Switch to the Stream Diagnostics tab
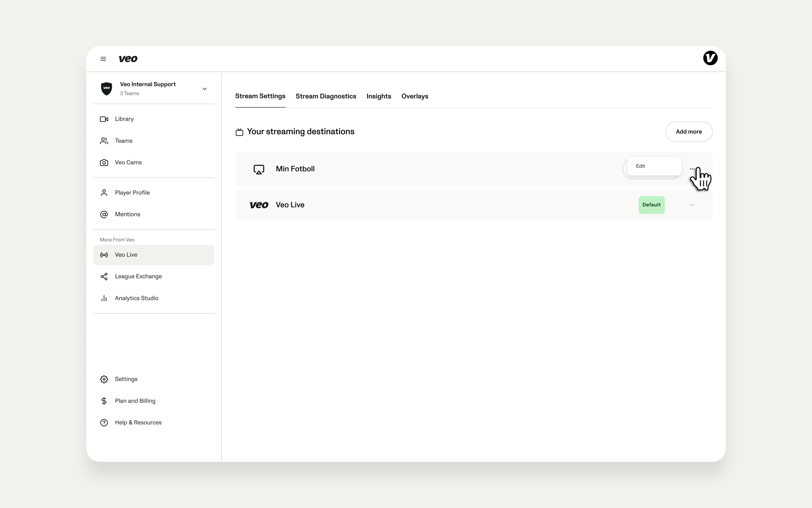 click(x=326, y=96)
